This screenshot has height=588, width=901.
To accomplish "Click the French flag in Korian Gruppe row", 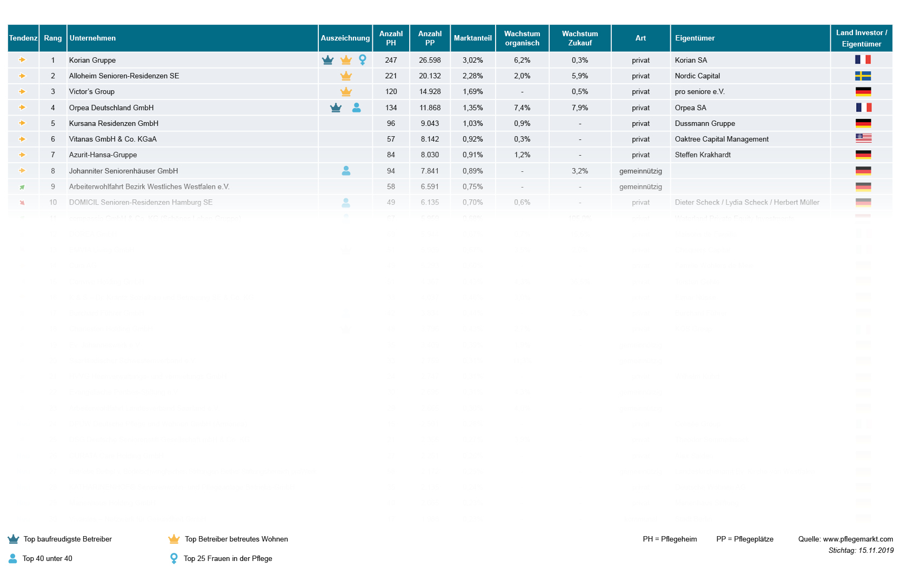I will point(863,59).
